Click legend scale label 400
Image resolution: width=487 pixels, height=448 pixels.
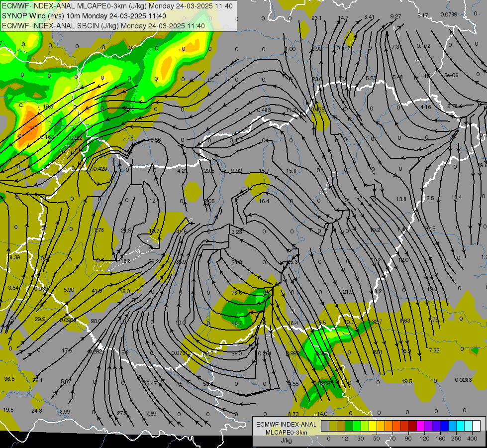(x=472, y=439)
